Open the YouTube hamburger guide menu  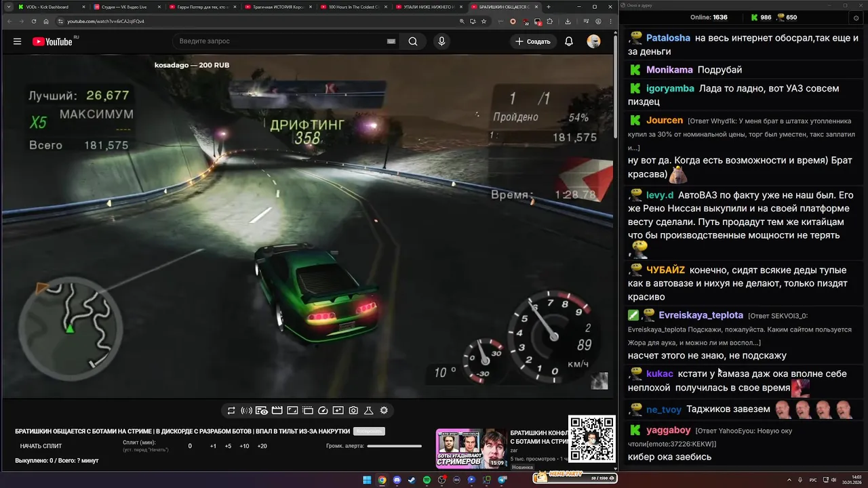(17, 41)
